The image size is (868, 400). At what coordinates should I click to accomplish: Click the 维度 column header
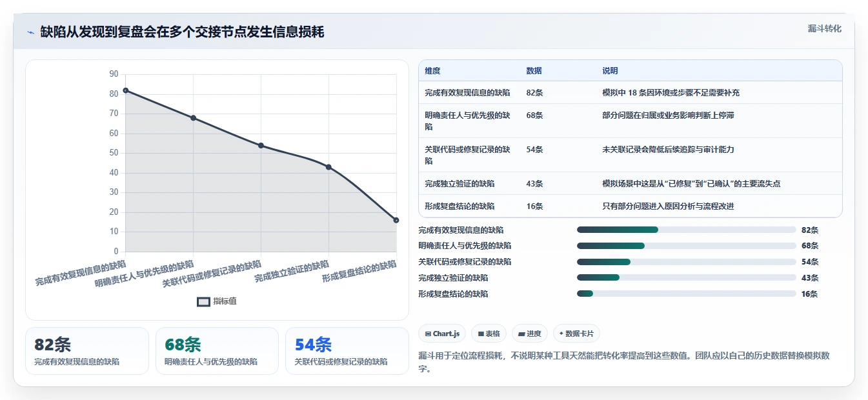pos(432,71)
